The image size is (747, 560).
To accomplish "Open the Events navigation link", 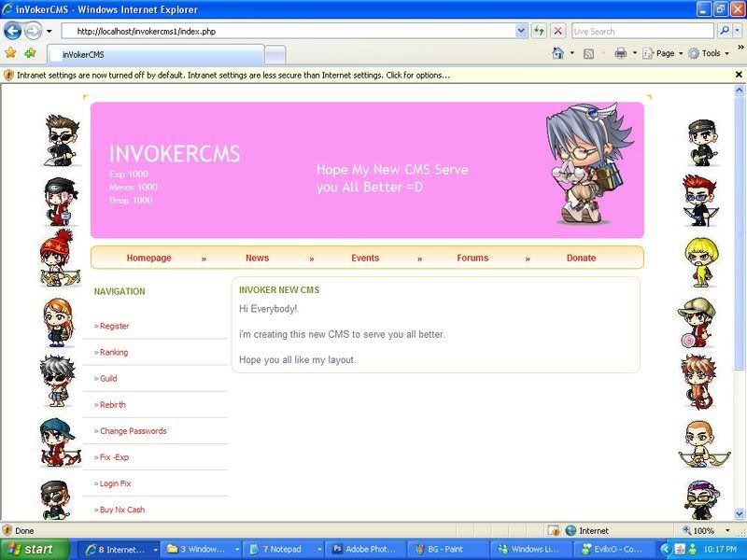I will tap(365, 258).
